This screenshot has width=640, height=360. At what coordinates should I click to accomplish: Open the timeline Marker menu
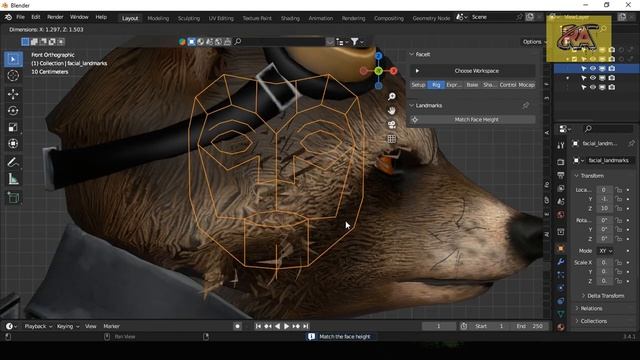111,326
